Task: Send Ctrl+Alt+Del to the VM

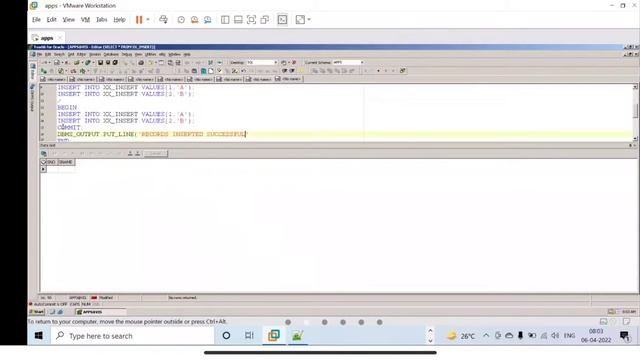Action: [x=163, y=19]
